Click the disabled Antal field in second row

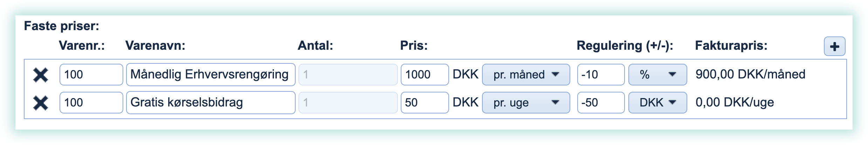pos(348,103)
